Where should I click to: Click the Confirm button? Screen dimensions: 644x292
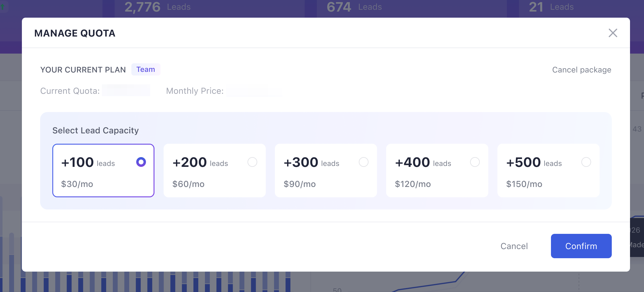coord(581,246)
